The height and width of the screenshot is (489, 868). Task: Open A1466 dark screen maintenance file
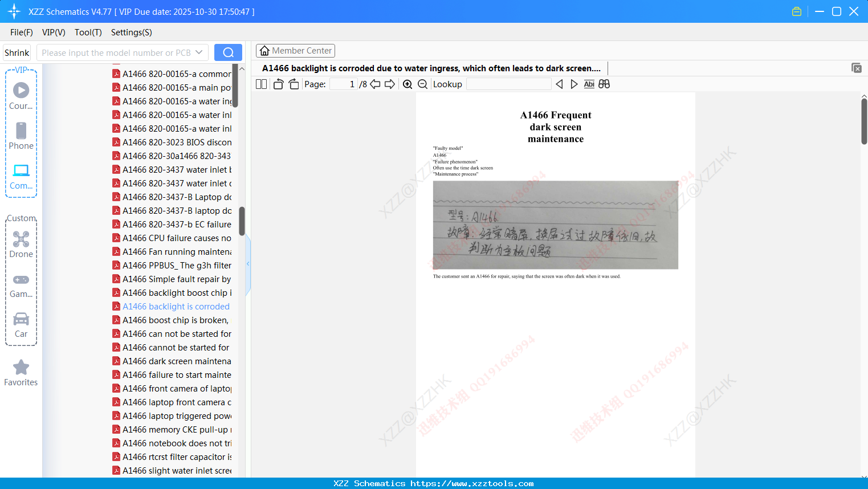172,361
